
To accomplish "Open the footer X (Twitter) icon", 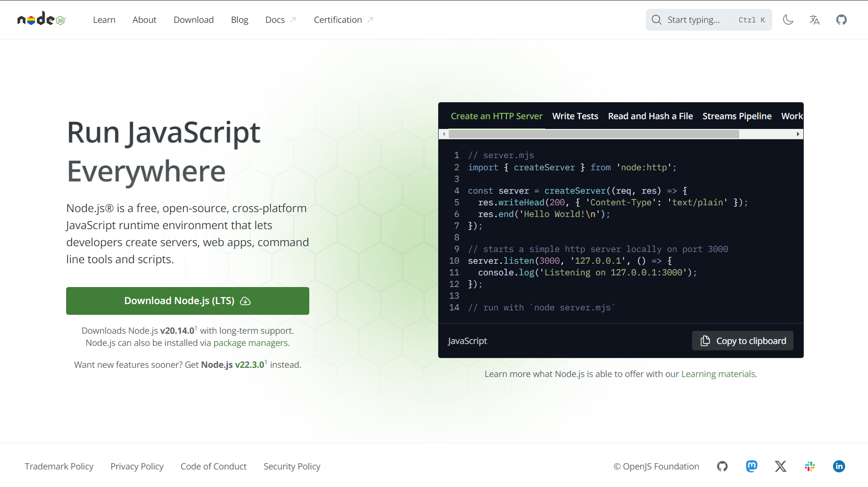I will (x=780, y=466).
